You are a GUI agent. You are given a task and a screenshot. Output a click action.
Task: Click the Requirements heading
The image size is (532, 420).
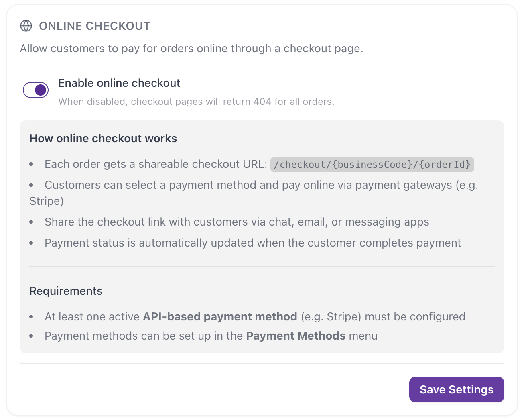[x=66, y=291]
